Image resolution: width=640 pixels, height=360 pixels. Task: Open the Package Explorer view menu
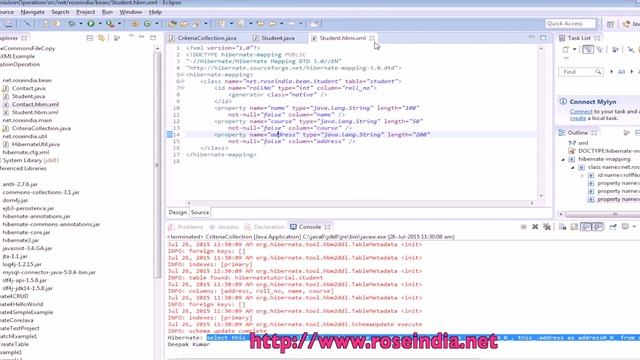click(x=131, y=37)
